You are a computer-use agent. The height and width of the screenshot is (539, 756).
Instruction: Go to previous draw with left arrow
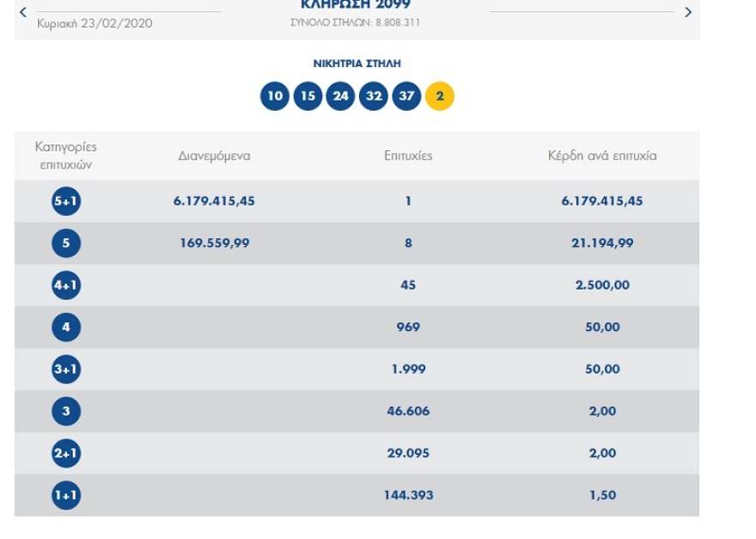pyautogui.click(x=22, y=12)
